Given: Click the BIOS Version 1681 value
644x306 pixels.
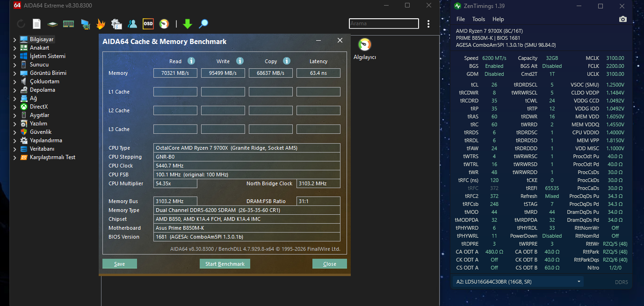Looking at the screenshot, I should click(x=247, y=237).
